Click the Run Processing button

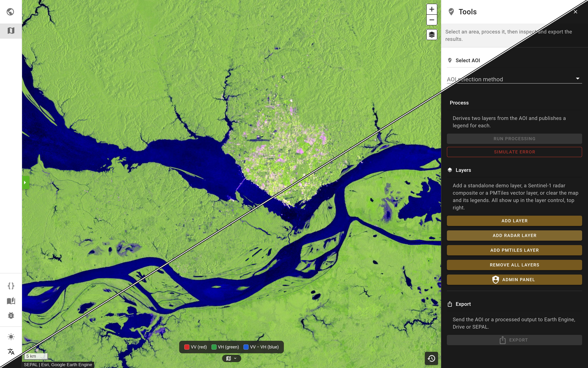click(514, 139)
